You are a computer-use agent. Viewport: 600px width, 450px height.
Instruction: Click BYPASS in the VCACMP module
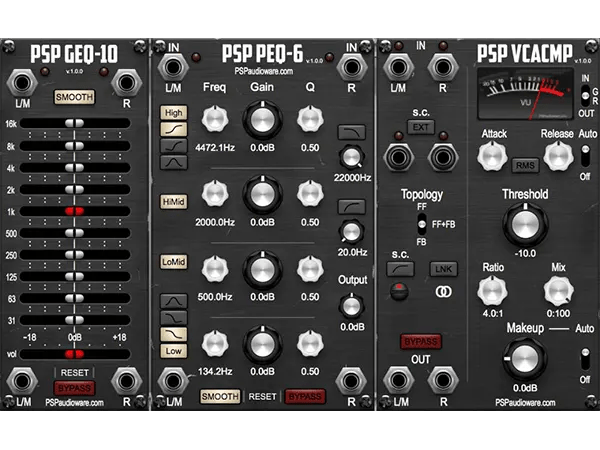click(x=421, y=342)
